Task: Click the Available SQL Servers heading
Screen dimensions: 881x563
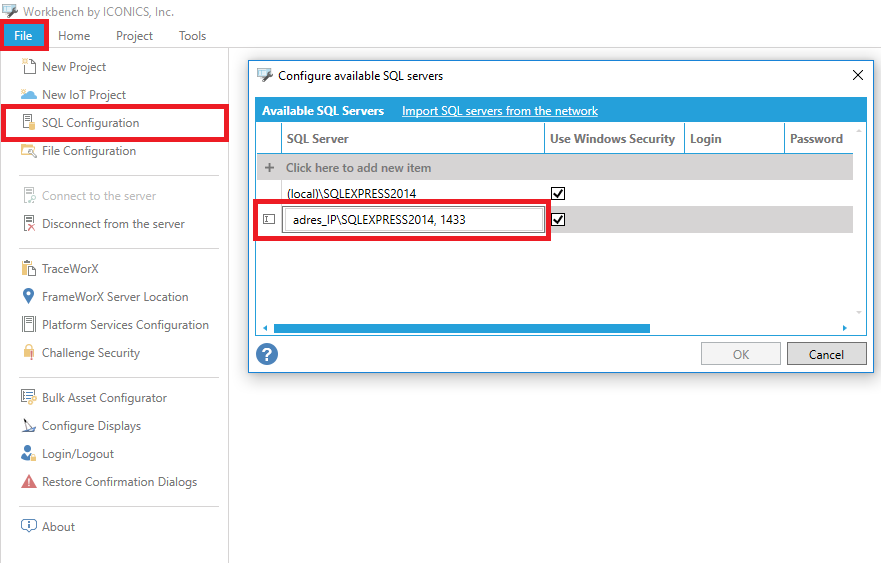Action: pyautogui.click(x=323, y=111)
